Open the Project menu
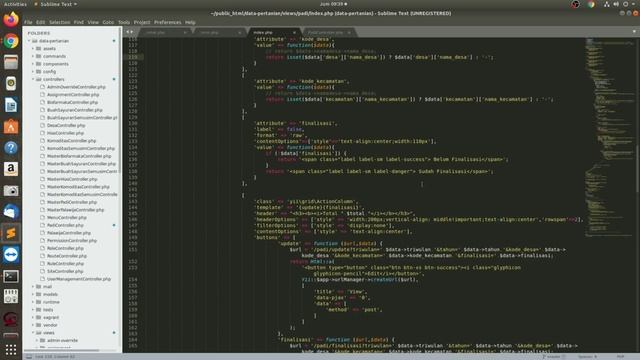The image size is (640, 360). point(142,22)
